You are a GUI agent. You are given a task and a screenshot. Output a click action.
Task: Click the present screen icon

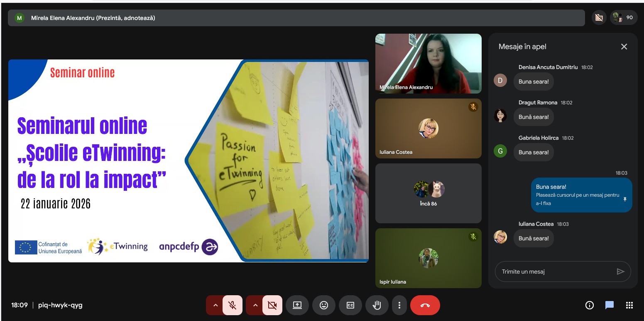tap(297, 305)
